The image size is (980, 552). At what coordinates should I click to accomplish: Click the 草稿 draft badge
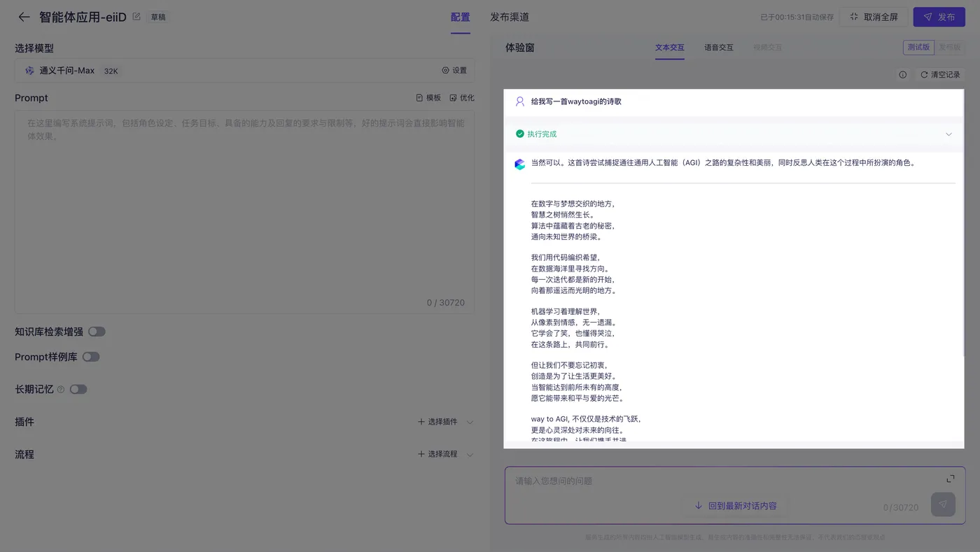[158, 17]
